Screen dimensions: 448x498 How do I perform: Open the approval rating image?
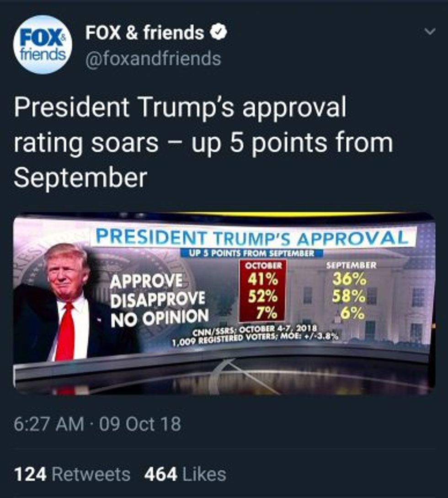tap(224, 303)
